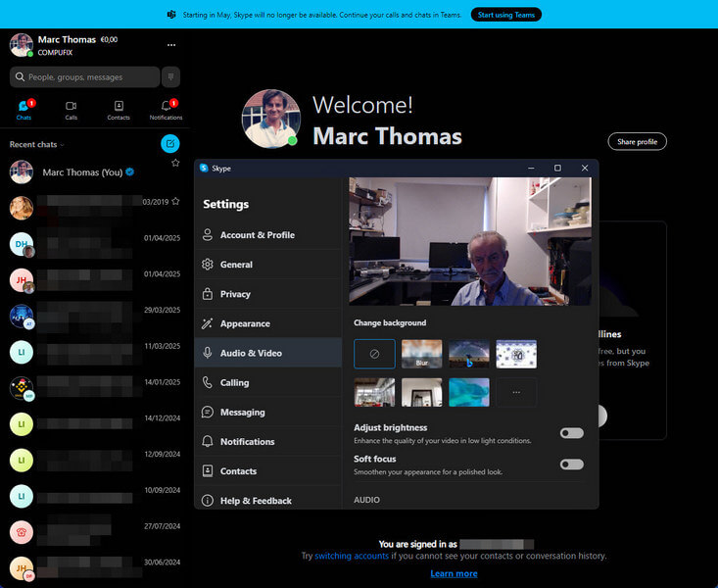Open the chat dated 10/09/2024
The width and height of the screenshot is (718, 588).
click(94, 496)
